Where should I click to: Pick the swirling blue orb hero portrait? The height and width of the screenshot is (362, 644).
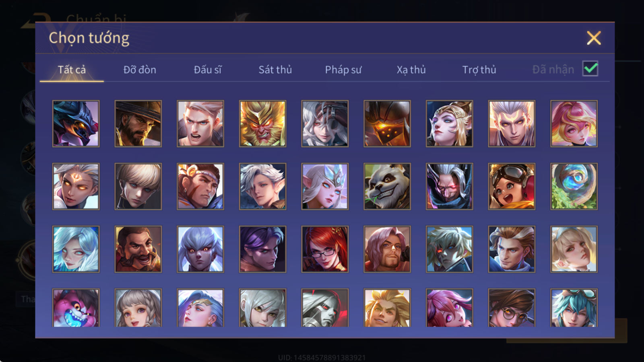574,186
